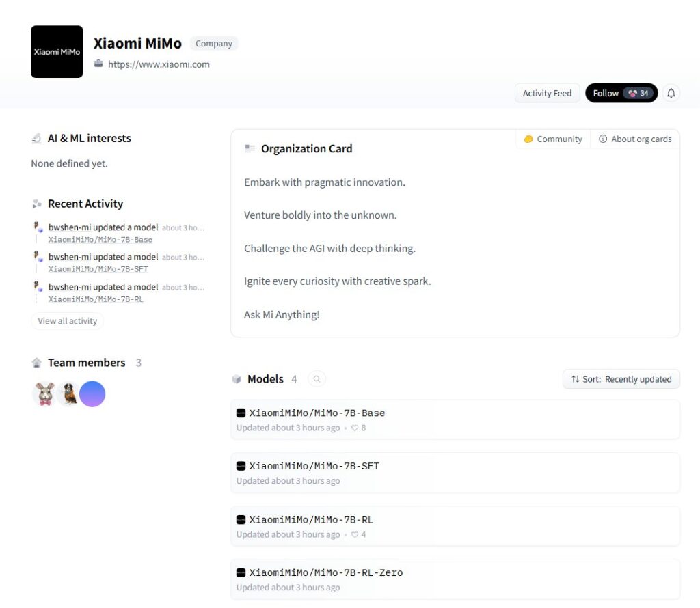Screen dimensions: 700x608
Task: Click the Team members count 3
Action: [x=138, y=363]
